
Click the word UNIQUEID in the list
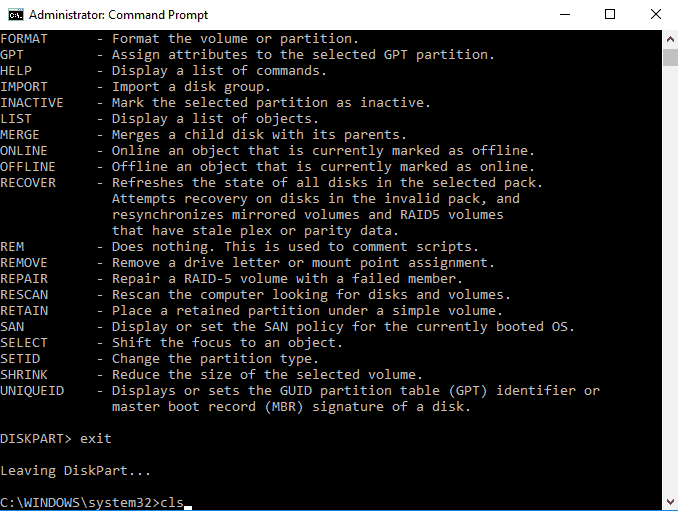click(32, 390)
